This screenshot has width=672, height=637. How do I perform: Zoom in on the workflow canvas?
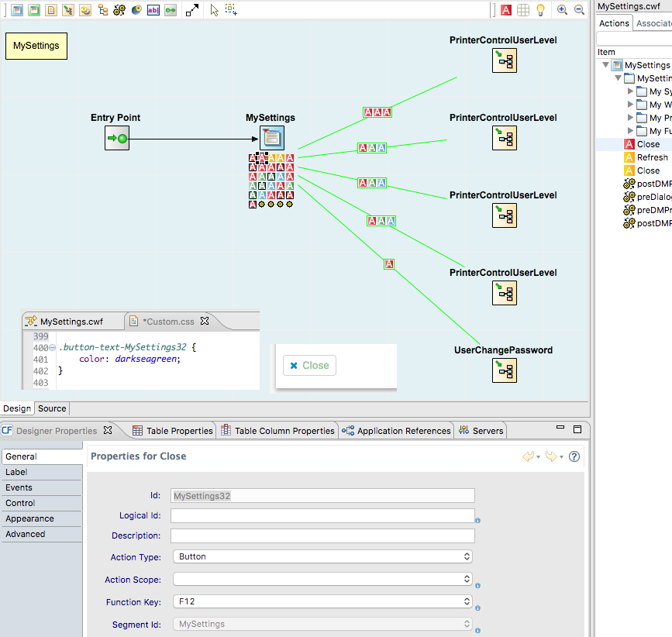coord(562,10)
